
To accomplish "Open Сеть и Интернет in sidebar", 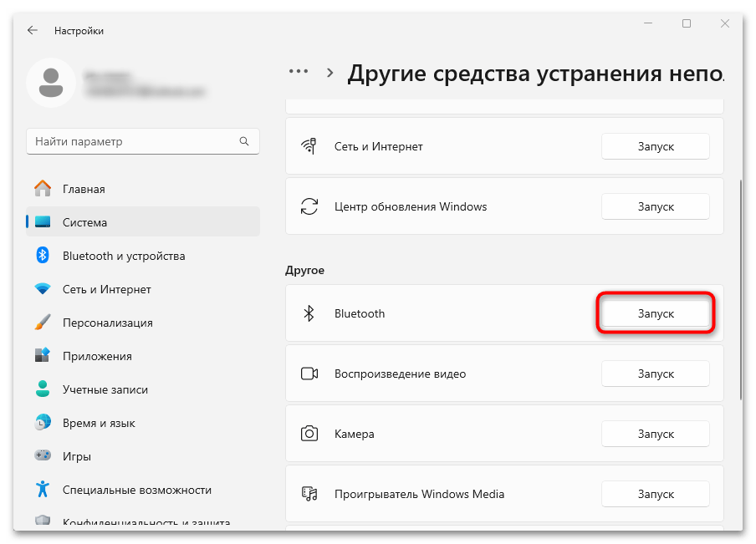I will pyautogui.click(x=143, y=289).
